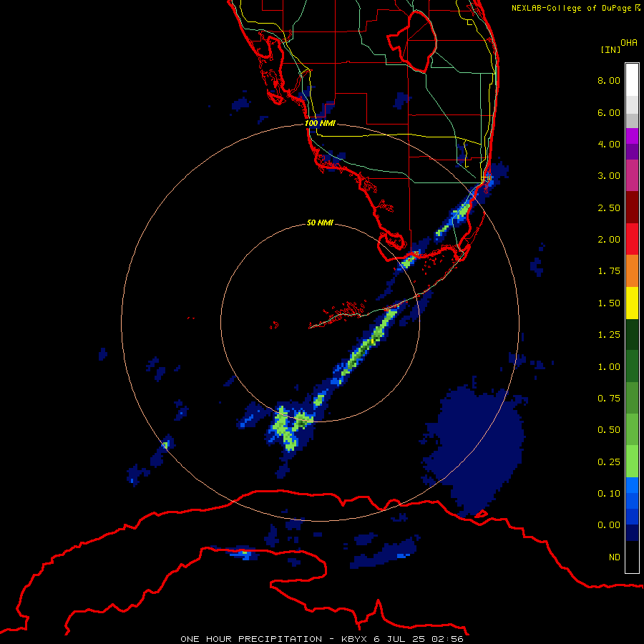
Task: Click the 1.00 legend value
Action: pos(609,367)
